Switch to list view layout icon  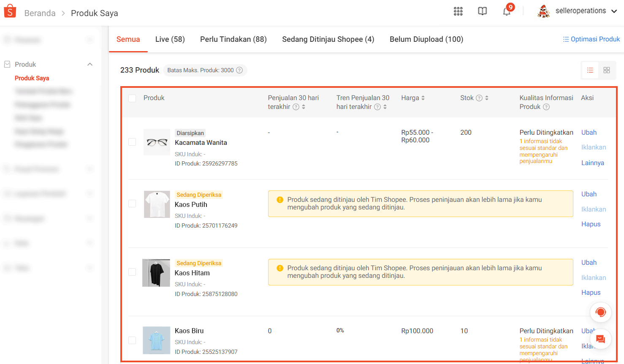590,70
